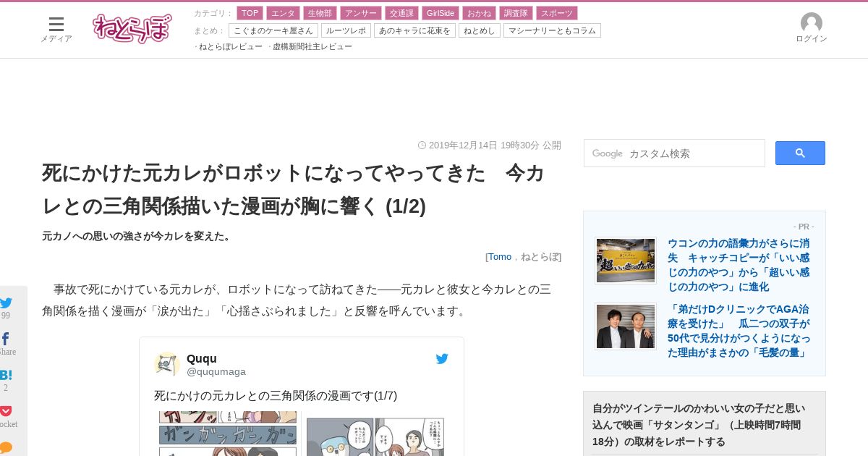868x456 pixels.
Task: Click @ququmaga handle in tweet
Action: (x=216, y=371)
